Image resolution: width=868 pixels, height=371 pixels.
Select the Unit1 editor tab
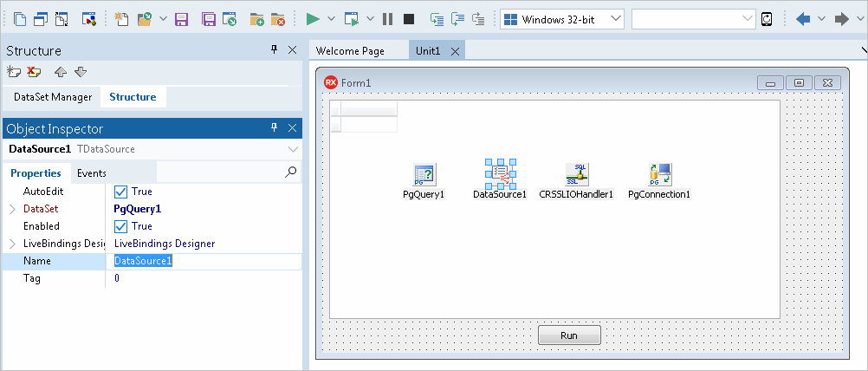(428, 51)
